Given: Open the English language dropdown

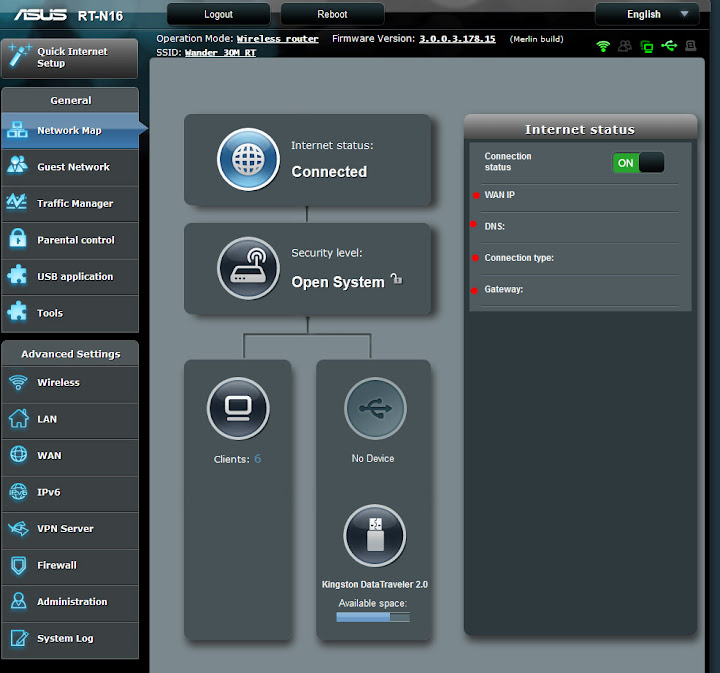Looking at the screenshot, I should [647, 14].
